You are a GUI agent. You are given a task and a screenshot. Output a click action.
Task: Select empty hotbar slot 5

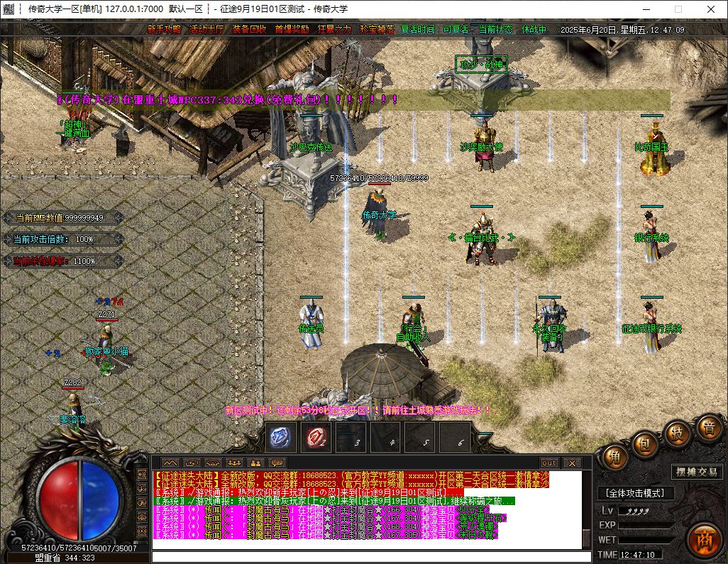point(420,437)
